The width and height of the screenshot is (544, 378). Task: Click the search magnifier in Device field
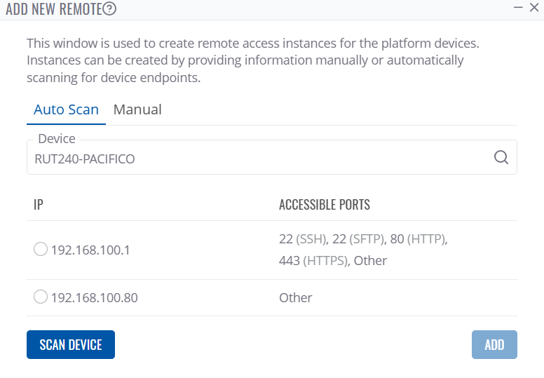click(501, 157)
